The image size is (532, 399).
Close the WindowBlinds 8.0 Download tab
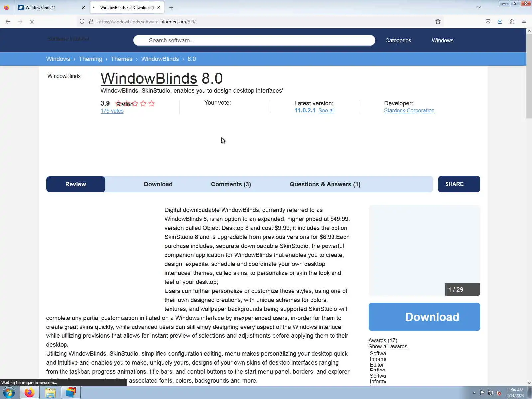point(159,7)
